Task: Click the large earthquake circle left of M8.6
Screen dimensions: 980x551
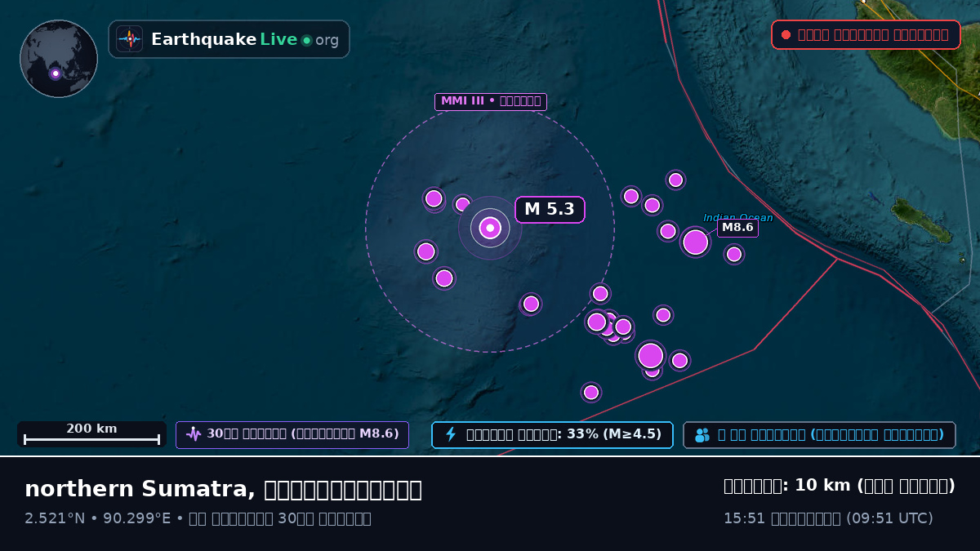Action: click(695, 242)
